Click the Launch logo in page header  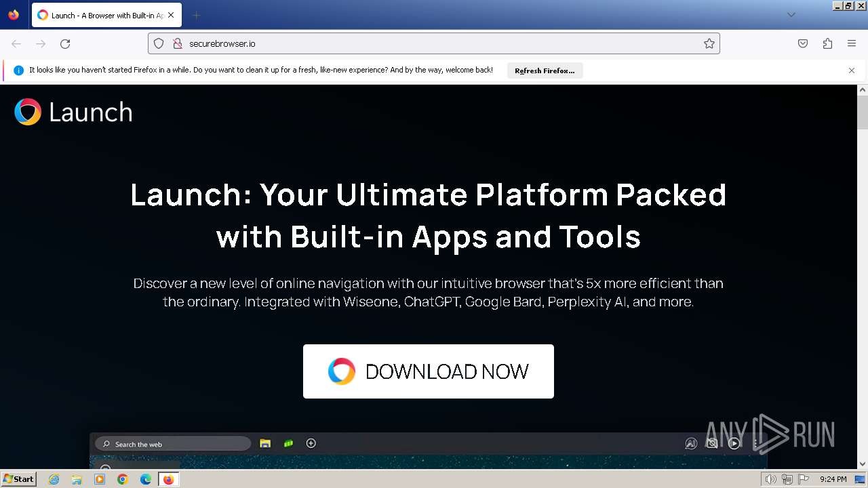tap(73, 112)
